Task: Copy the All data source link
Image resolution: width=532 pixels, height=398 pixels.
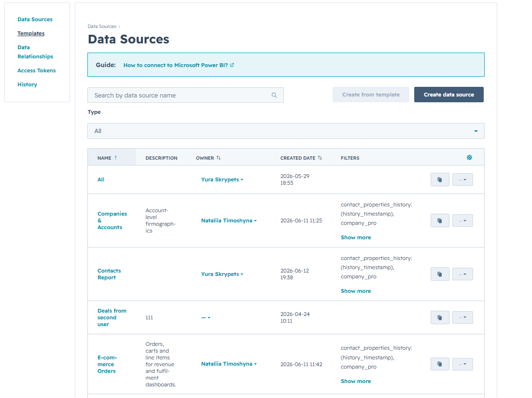Action: click(440, 179)
